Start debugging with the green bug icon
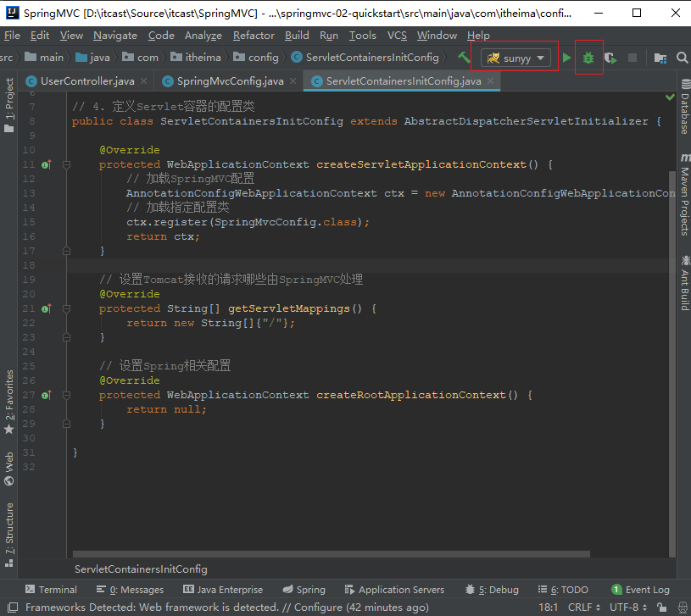This screenshot has height=616, width=691. pos(588,58)
